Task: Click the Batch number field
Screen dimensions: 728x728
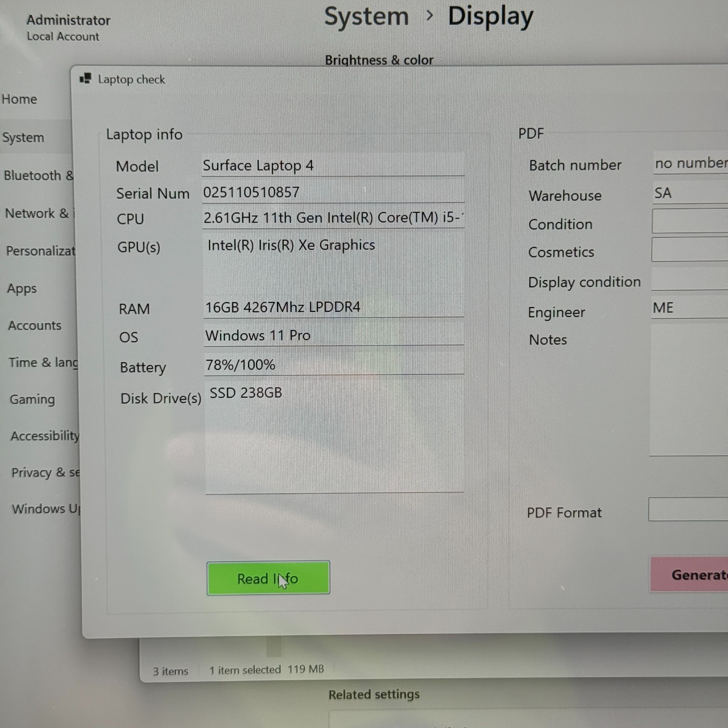Action: [x=691, y=163]
